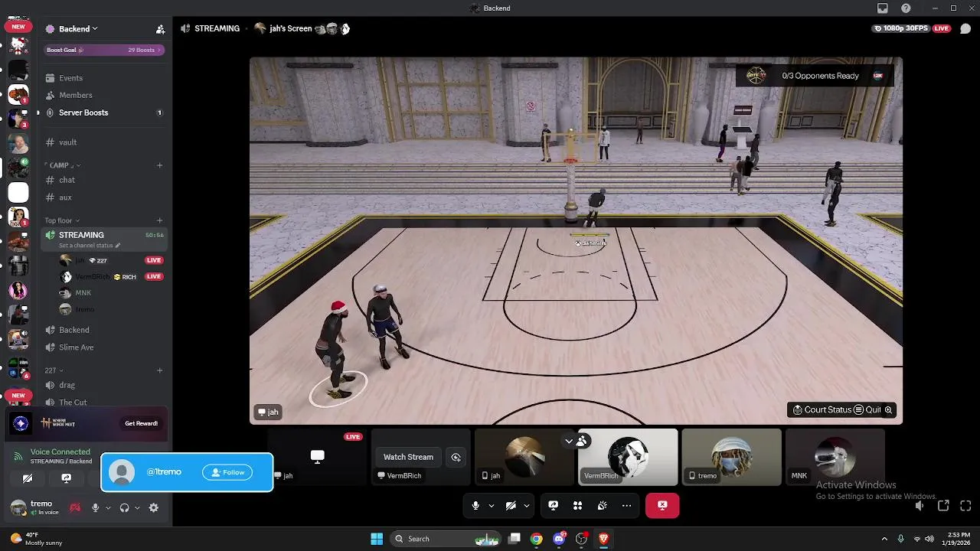This screenshot has height=551, width=980.
Task: Select jah's live screen share tile
Action: [x=317, y=457]
